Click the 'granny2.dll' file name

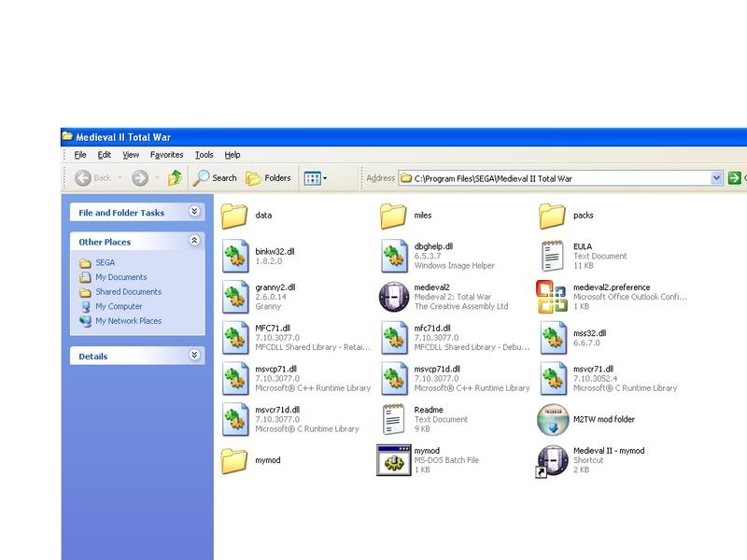275,287
